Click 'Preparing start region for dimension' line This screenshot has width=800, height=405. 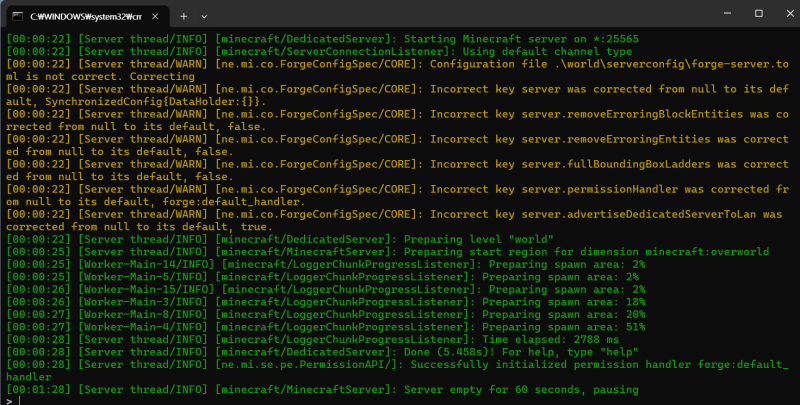pyautogui.click(x=388, y=252)
